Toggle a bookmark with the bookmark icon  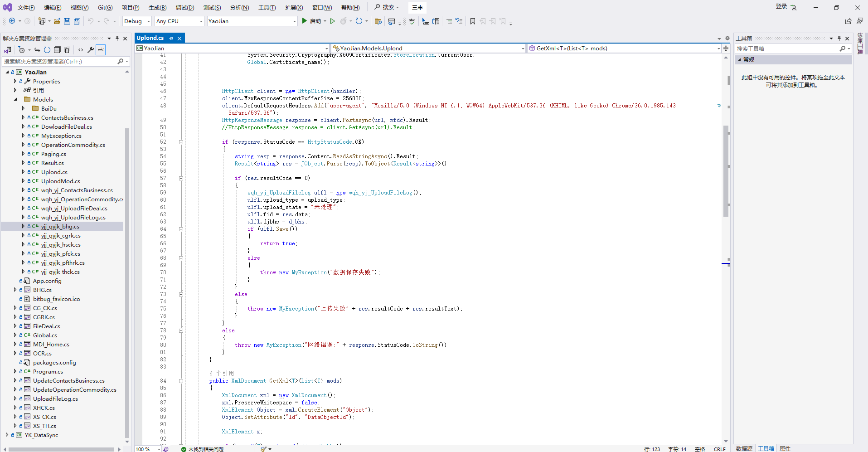(x=473, y=21)
